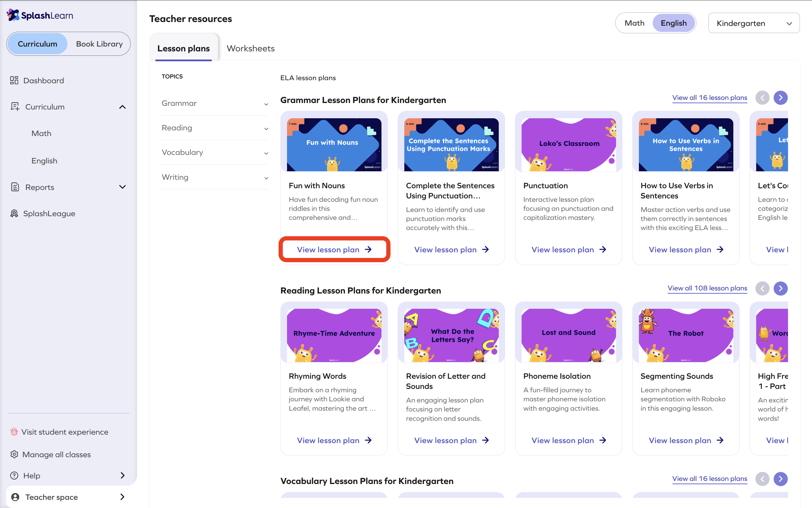Image resolution: width=812 pixels, height=508 pixels.
Task: Open Complete the Sentences Using Punctuation Marks thumbnail
Action: [x=451, y=144]
